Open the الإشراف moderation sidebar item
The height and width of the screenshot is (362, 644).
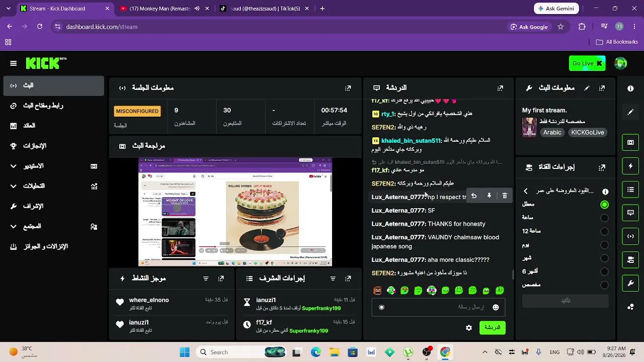(53, 206)
